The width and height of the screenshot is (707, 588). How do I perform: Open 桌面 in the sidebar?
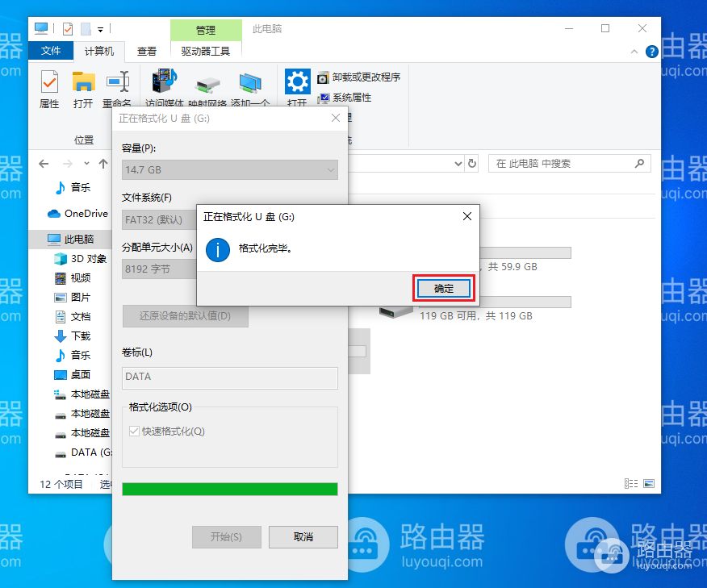coord(73,375)
